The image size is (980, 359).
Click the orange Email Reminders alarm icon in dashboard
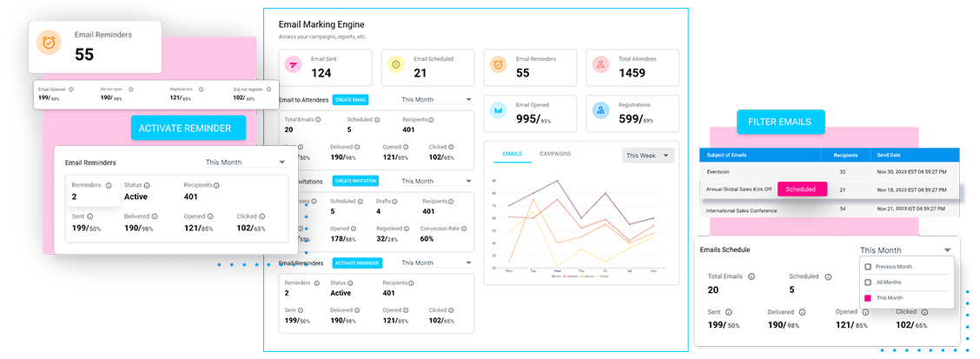(x=499, y=66)
